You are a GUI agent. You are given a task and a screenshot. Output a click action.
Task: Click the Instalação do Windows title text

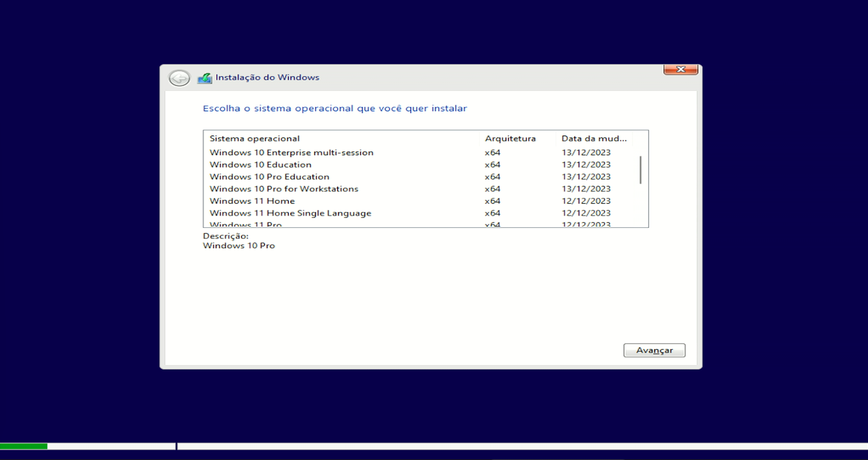[x=268, y=77]
